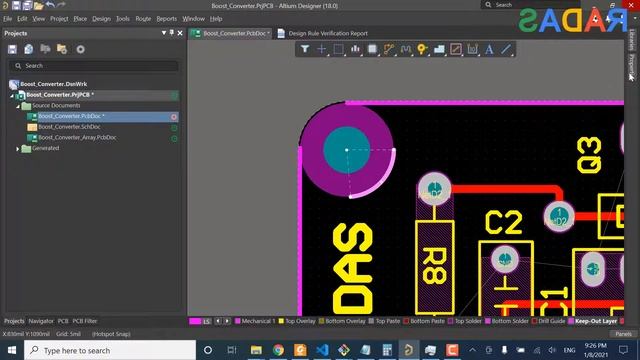Select the Interactive Routing tool
Image resolution: width=640 pixels, height=360 pixels.
(x=389, y=49)
